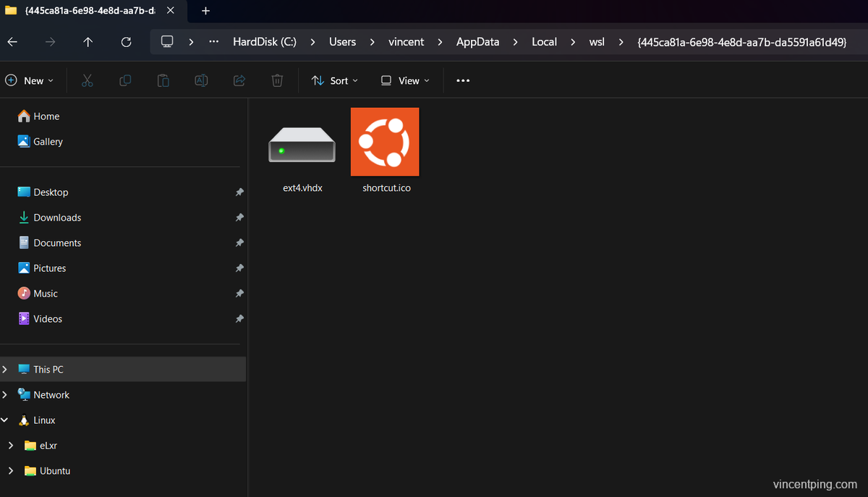Click the Share icon in toolbar
This screenshot has width=868, height=497.
point(239,80)
